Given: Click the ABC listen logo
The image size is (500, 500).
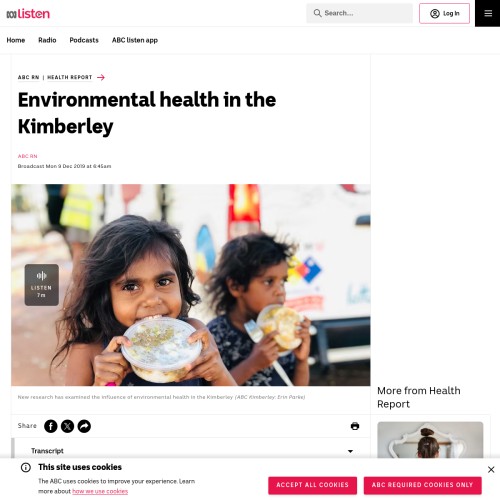Looking at the screenshot, I should point(28,14).
